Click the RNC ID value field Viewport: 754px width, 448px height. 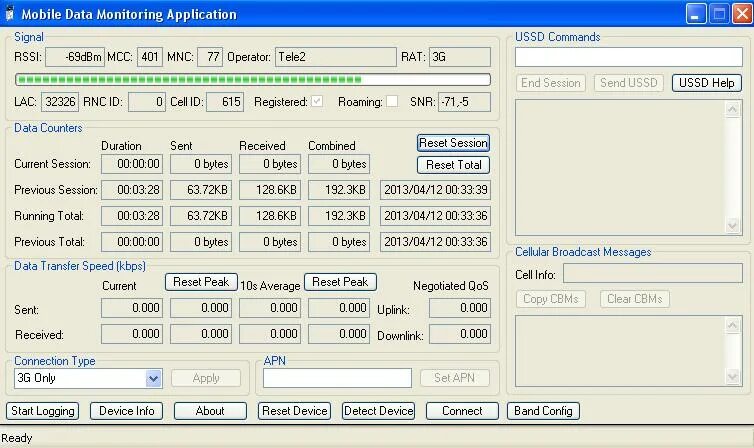147,102
